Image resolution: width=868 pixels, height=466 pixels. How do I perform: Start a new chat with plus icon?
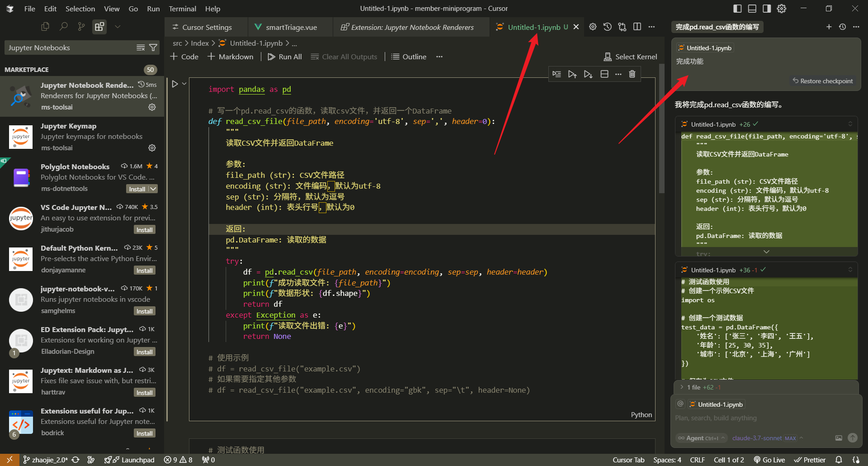(x=829, y=27)
